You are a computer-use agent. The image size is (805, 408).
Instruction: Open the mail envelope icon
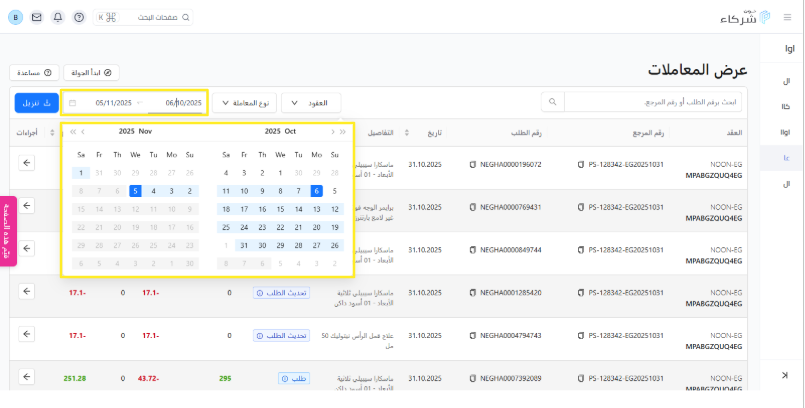point(37,18)
